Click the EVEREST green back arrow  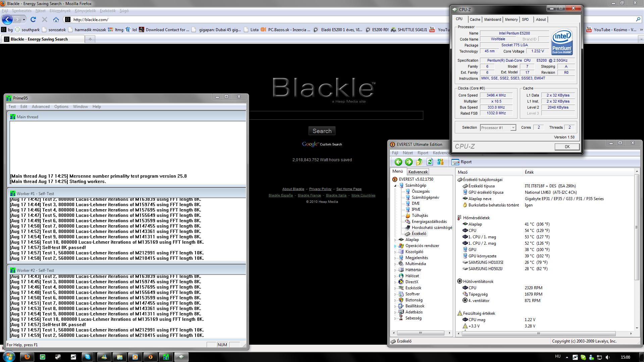[x=398, y=162]
